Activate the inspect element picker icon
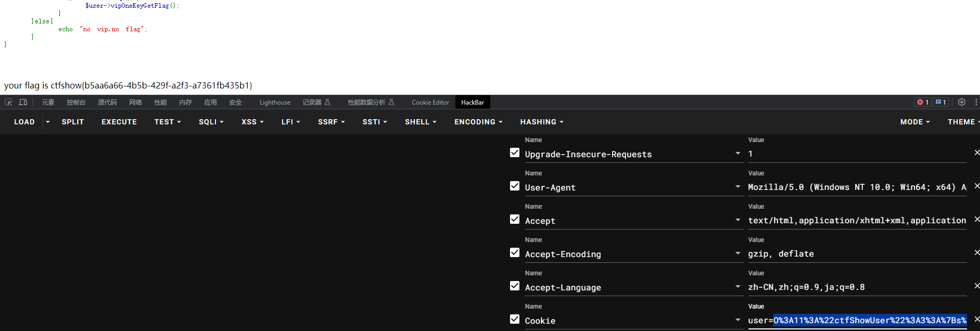 pyautogui.click(x=8, y=103)
